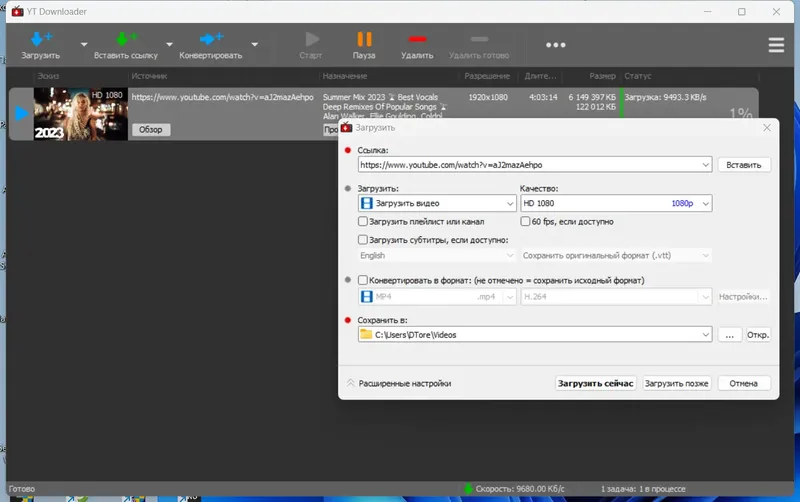Viewport: 800px width, 502px height.
Task: Open the Загрузить toolbar dropdown arrow
Action: pos(84,44)
